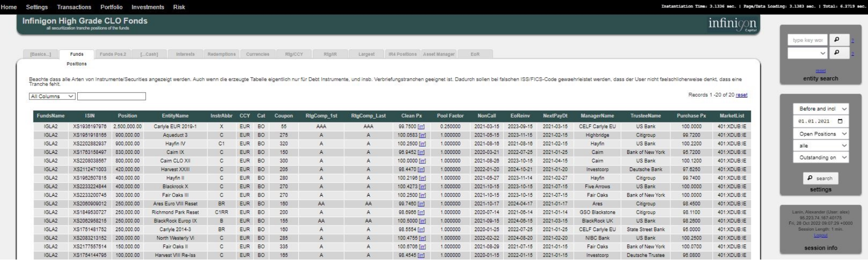Image resolution: width=868 pixels, height=260 pixels.
Task: Open the Settings menu
Action: (x=37, y=7)
